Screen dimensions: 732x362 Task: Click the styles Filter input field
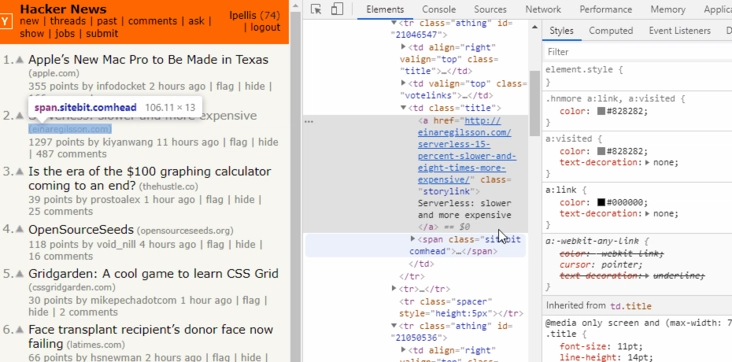(637, 51)
